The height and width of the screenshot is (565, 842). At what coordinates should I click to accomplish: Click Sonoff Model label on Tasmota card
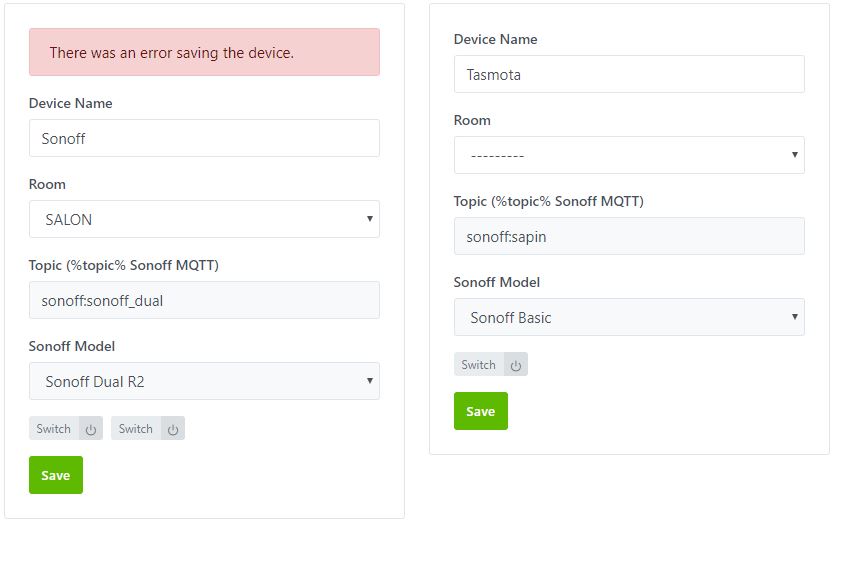pyautogui.click(x=497, y=282)
